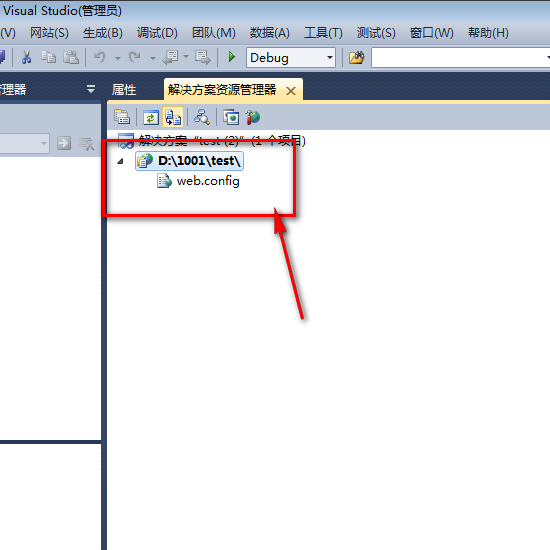Viewport: 550px width, 550px height.
Task: Click the ASP.NET Configuration globe icon
Action: 253,117
